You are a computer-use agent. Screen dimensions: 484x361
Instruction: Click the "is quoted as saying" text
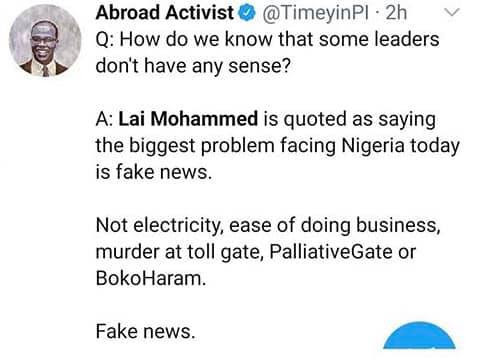click(x=350, y=120)
